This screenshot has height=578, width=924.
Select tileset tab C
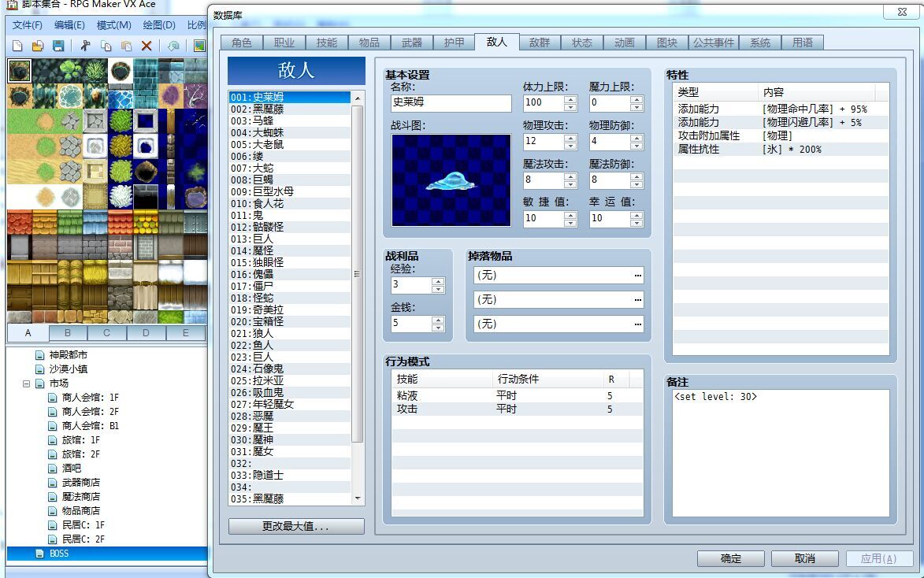click(x=106, y=333)
